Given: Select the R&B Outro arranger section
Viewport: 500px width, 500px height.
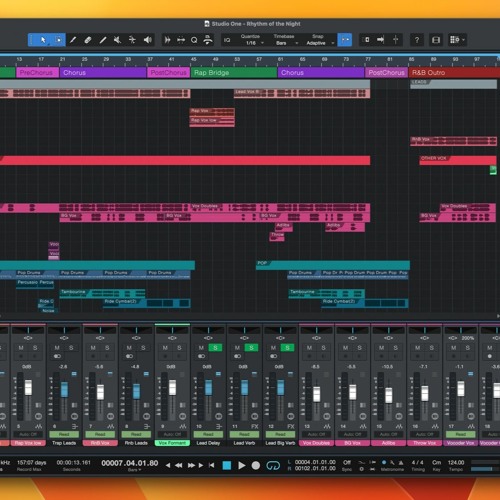Looking at the screenshot, I should [x=454, y=72].
